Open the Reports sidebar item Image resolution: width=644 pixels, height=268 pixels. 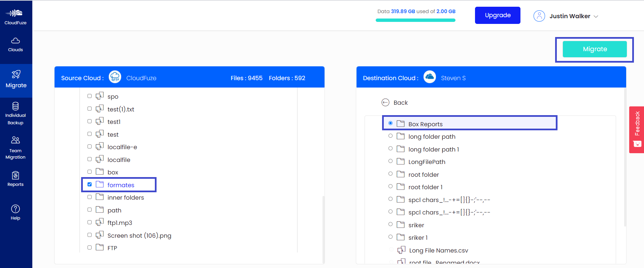tap(15, 179)
